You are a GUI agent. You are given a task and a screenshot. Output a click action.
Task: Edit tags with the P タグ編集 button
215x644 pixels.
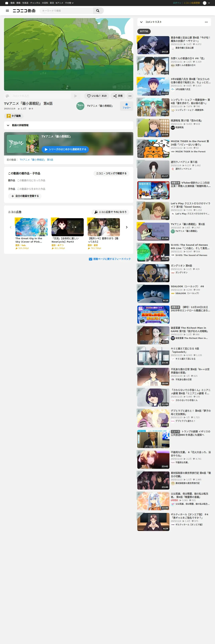click(14, 116)
